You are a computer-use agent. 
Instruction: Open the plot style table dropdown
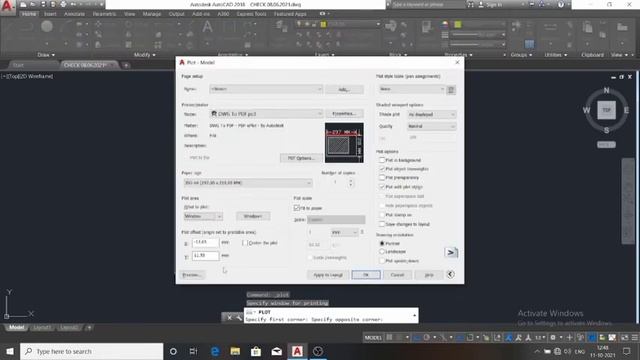click(x=411, y=89)
